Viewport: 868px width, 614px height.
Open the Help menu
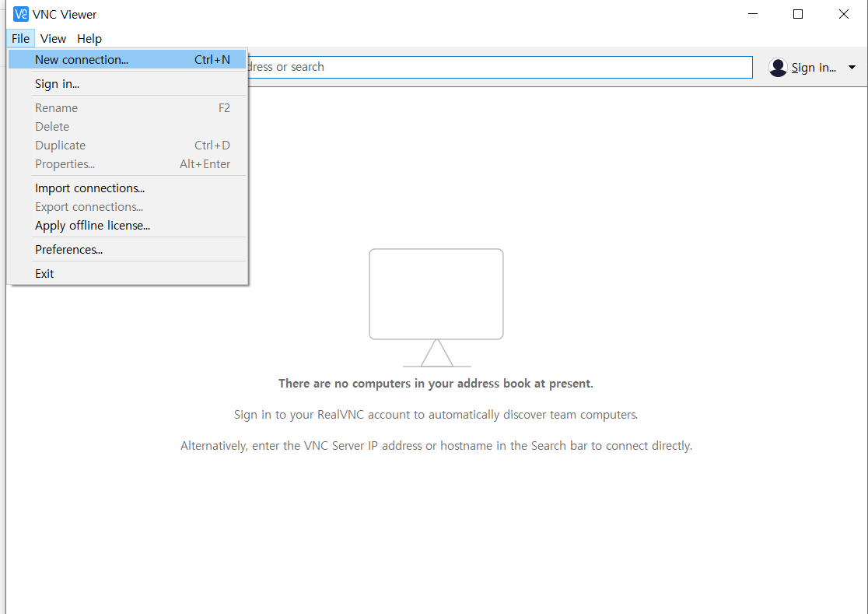tap(89, 39)
